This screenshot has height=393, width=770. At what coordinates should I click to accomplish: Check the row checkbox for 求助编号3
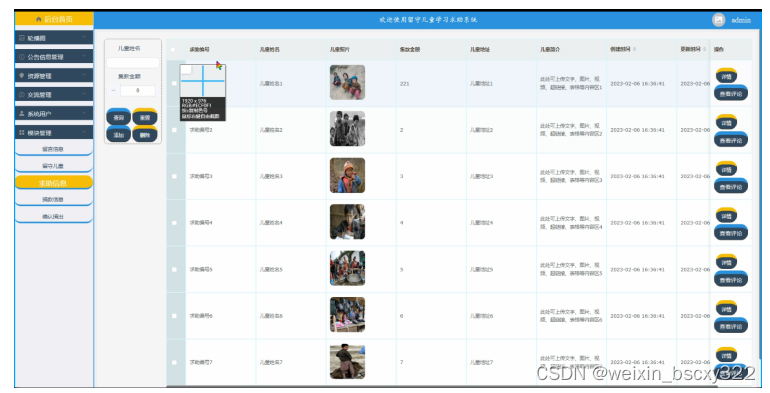[174, 176]
